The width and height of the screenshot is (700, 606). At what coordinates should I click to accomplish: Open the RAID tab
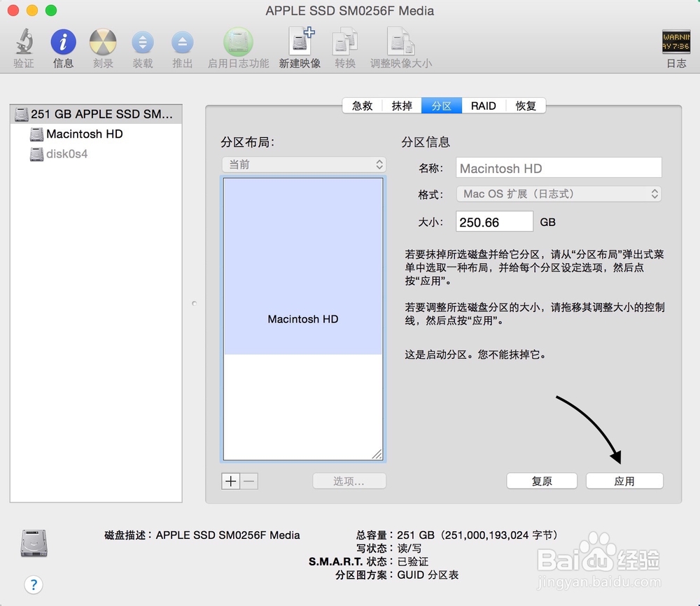click(484, 106)
